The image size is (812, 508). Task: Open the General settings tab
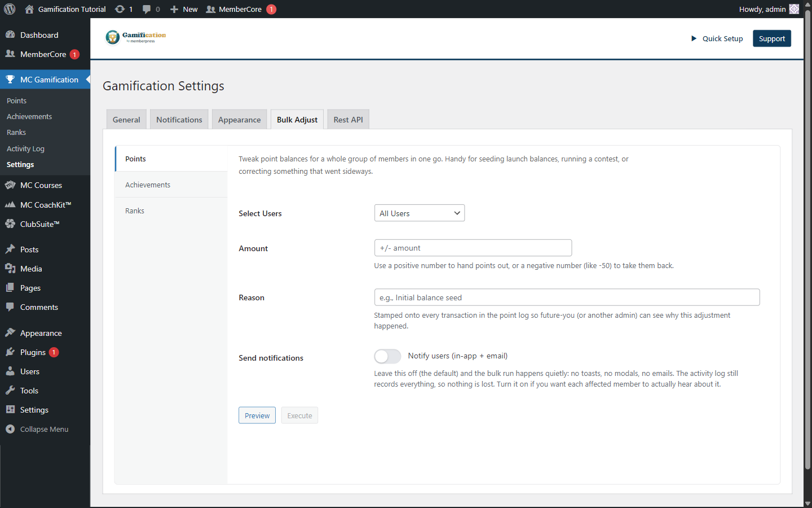(126, 120)
